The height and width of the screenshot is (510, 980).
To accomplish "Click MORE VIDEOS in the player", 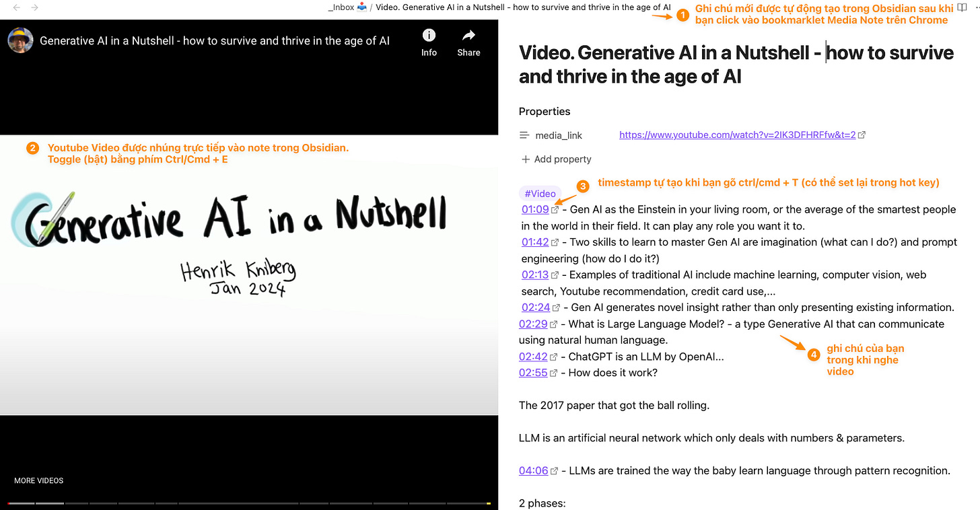I will 39,481.
